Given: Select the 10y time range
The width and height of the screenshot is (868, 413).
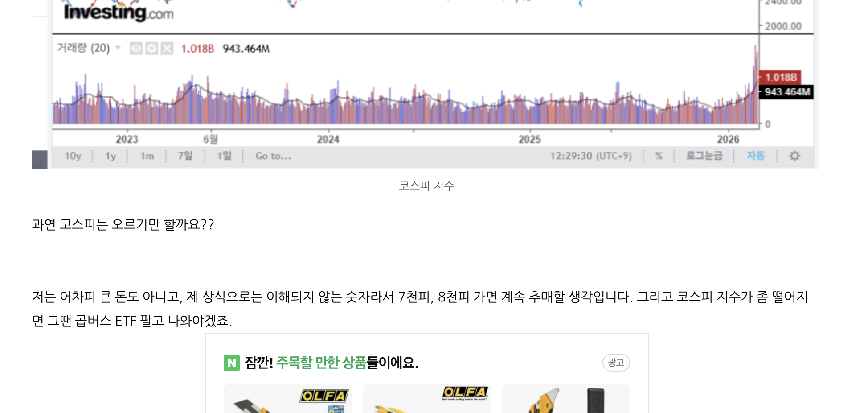Looking at the screenshot, I should [x=73, y=156].
